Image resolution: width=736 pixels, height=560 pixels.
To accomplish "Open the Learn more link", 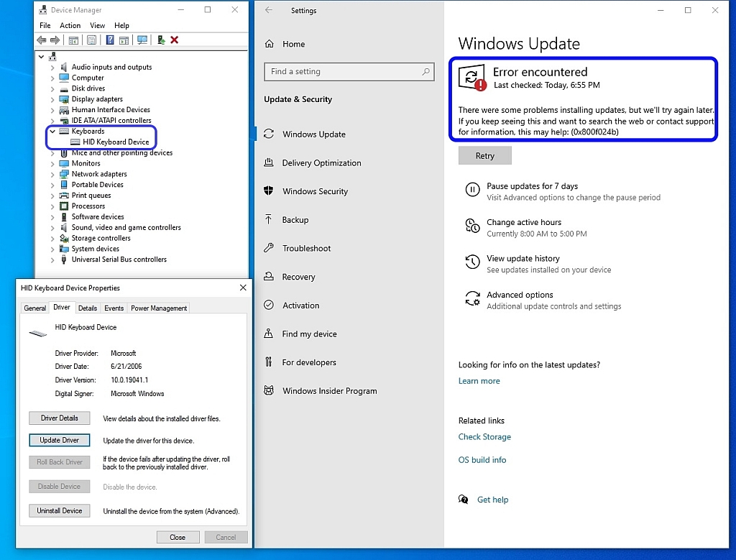I will pyautogui.click(x=479, y=381).
